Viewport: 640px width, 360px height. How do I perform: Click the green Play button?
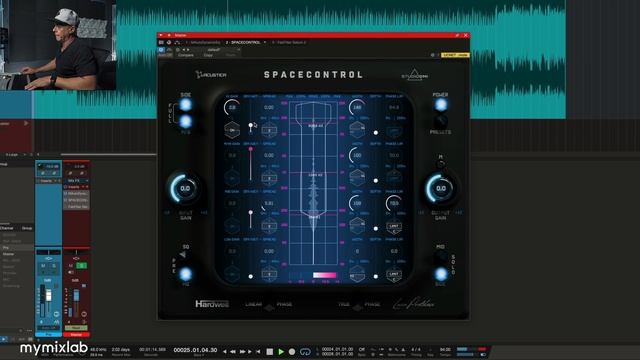281,351
